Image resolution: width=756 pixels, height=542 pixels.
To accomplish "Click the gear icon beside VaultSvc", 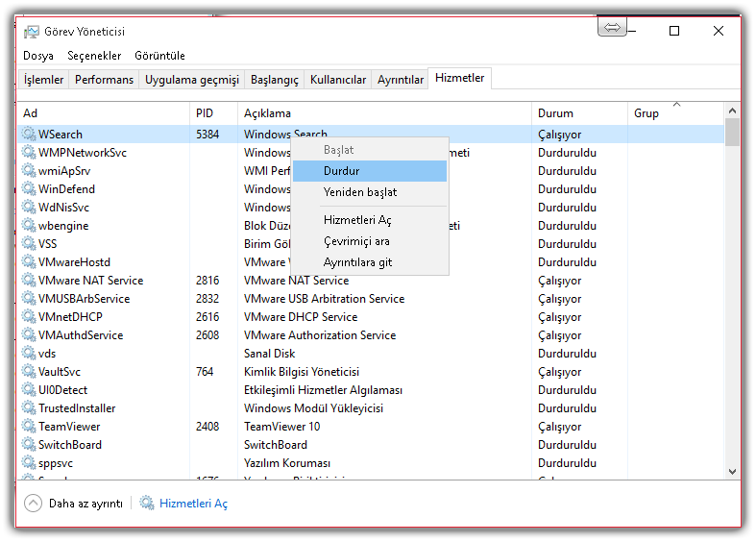I will coord(29,371).
